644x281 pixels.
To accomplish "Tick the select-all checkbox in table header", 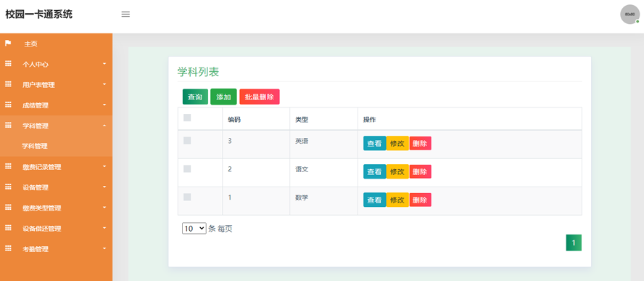I will (187, 118).
